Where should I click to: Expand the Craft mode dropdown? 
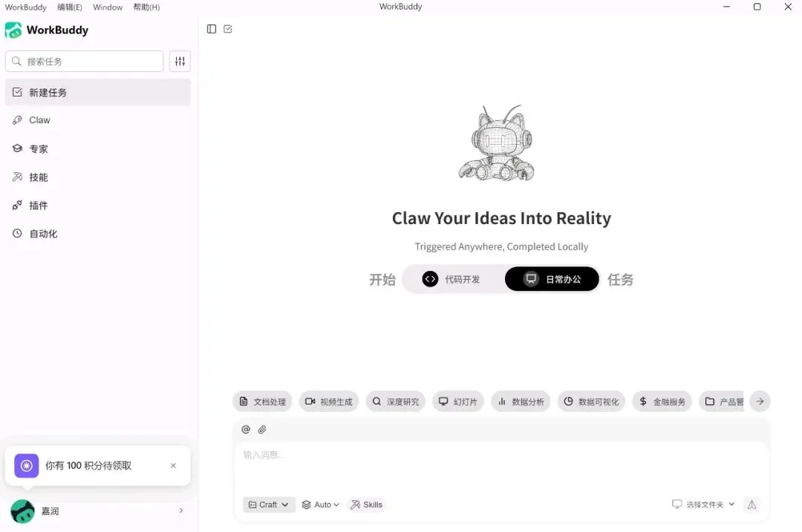pos(269,505)
